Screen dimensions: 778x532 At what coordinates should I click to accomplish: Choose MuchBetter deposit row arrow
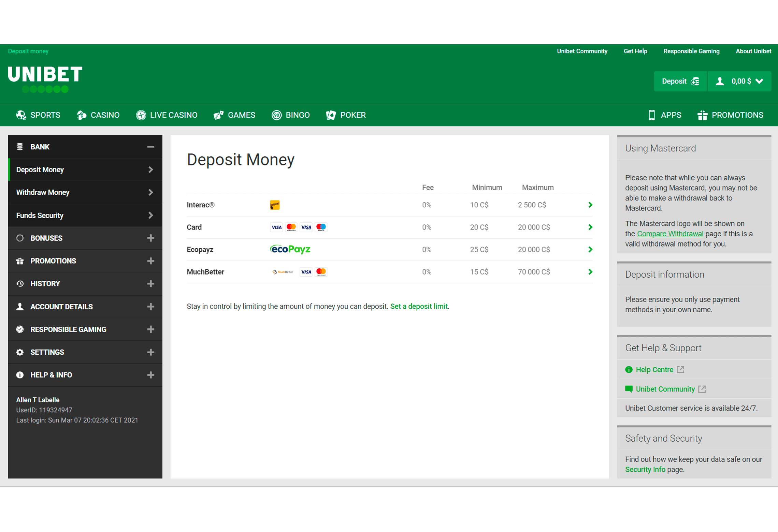point(590,272)
